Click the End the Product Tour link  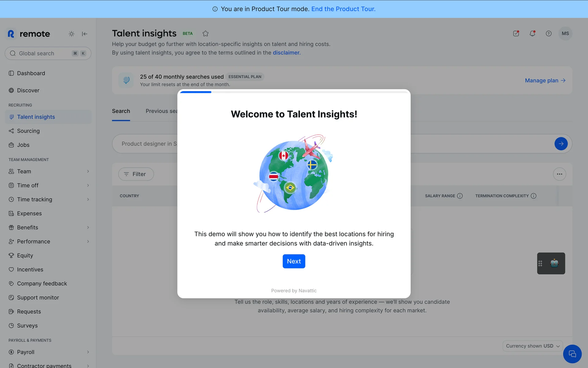click(343, 9)
